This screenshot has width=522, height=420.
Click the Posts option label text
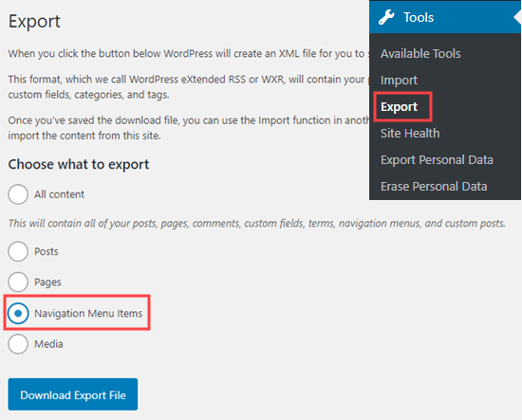tap(47, 252)
